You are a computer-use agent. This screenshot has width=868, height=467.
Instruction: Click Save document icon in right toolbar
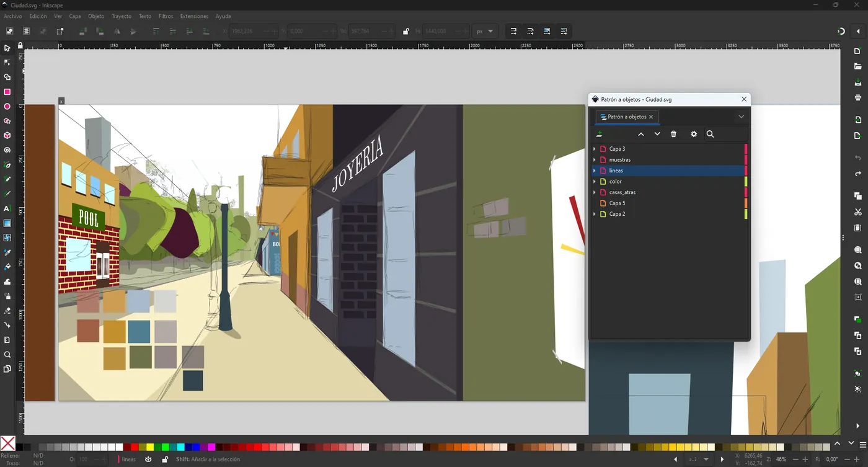pos(858,82)
